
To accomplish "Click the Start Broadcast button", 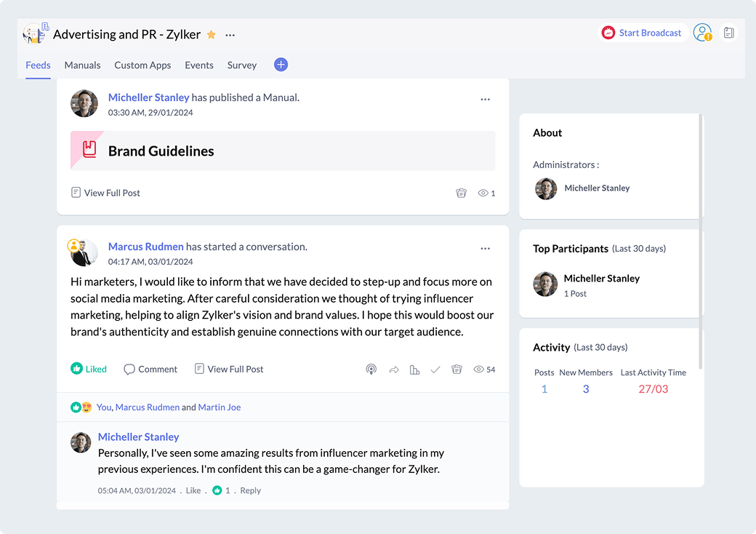I will (x=643, y=33).
